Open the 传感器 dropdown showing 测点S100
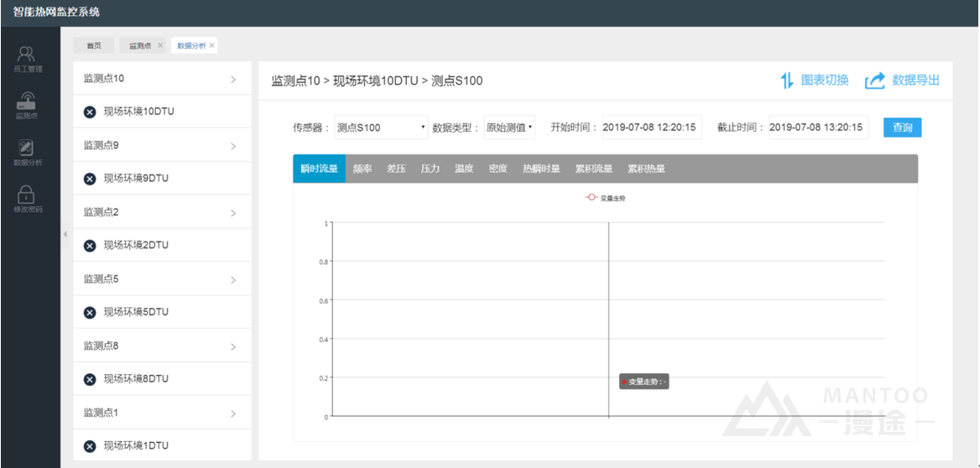The height and width of the screenshot is (468, 980). pos(381,127)
